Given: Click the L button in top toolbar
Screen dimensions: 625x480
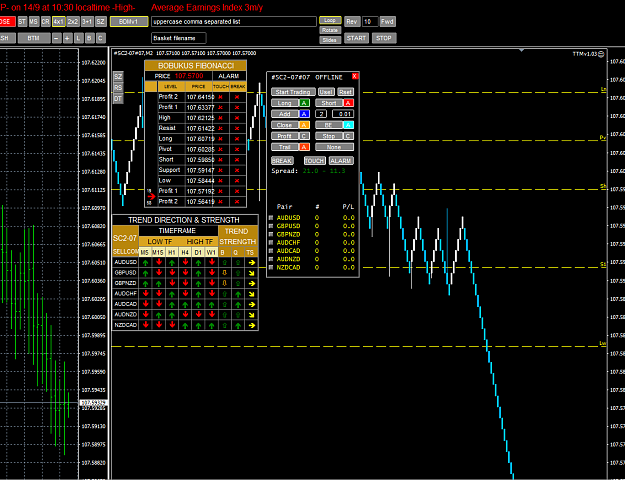Looking at the screenshot, I should pyautogui.click(x=79, y=38).
